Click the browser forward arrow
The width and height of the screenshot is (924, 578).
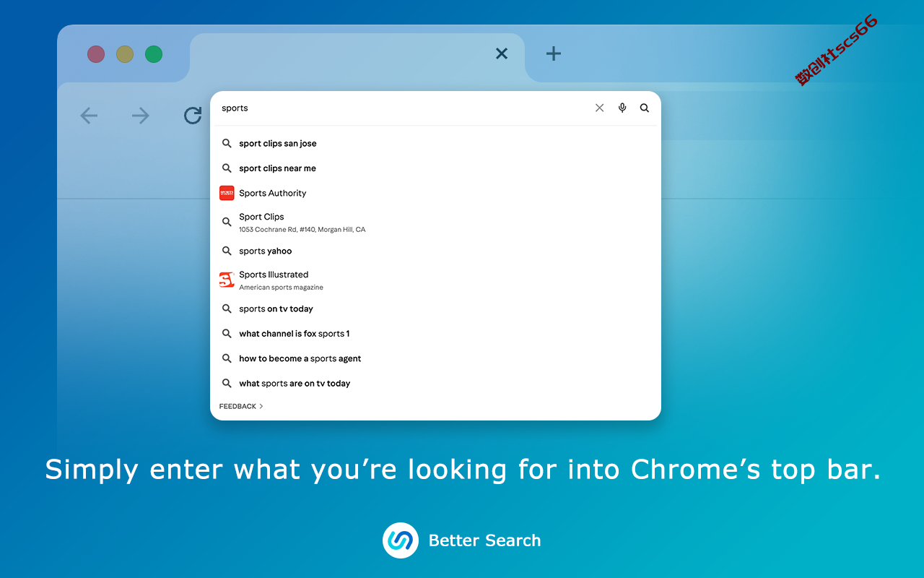[141, 116]
